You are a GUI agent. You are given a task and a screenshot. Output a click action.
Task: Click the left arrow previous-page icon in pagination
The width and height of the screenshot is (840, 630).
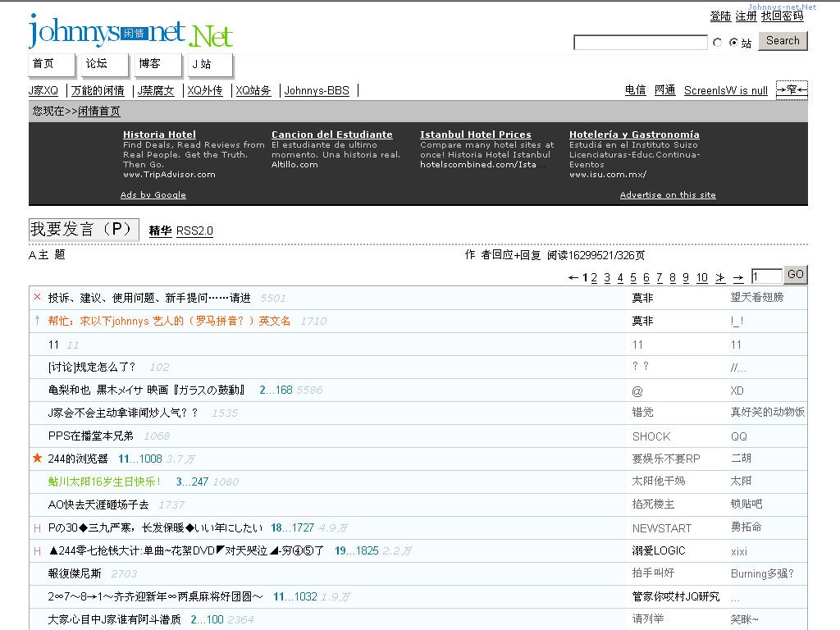573,278
